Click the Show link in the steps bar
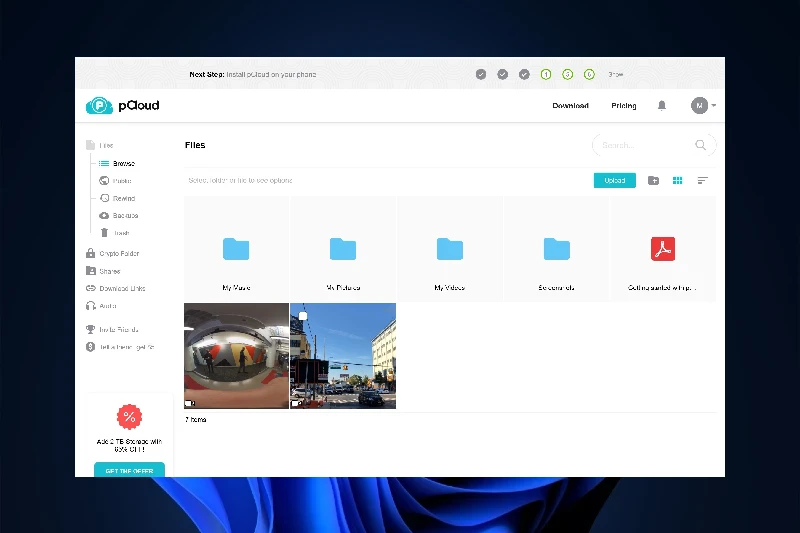Screen dimensions: 800x533 (x=616, y=74)
